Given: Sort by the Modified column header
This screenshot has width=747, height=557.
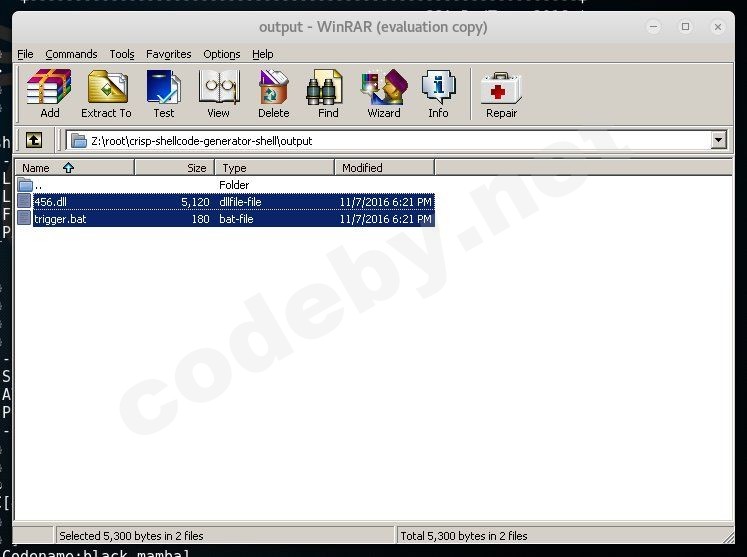Looking at the screenshot, I should 385,168.
